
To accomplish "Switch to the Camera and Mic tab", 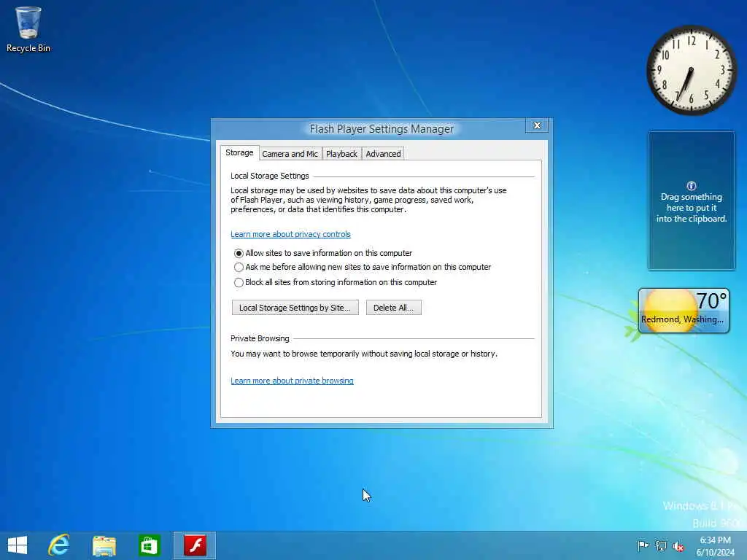I will (x=290, y=154).
